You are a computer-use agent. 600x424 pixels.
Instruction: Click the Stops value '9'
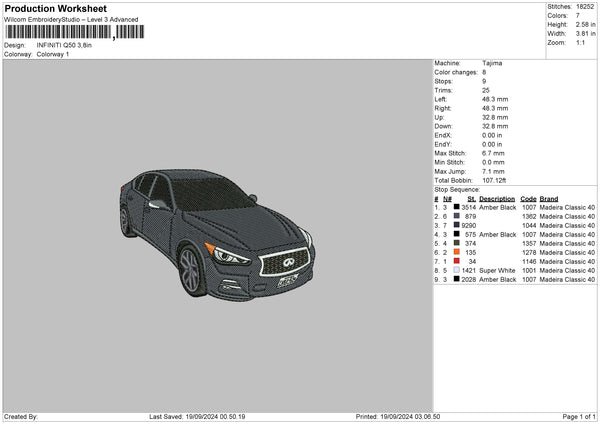(x=484, y=81)
